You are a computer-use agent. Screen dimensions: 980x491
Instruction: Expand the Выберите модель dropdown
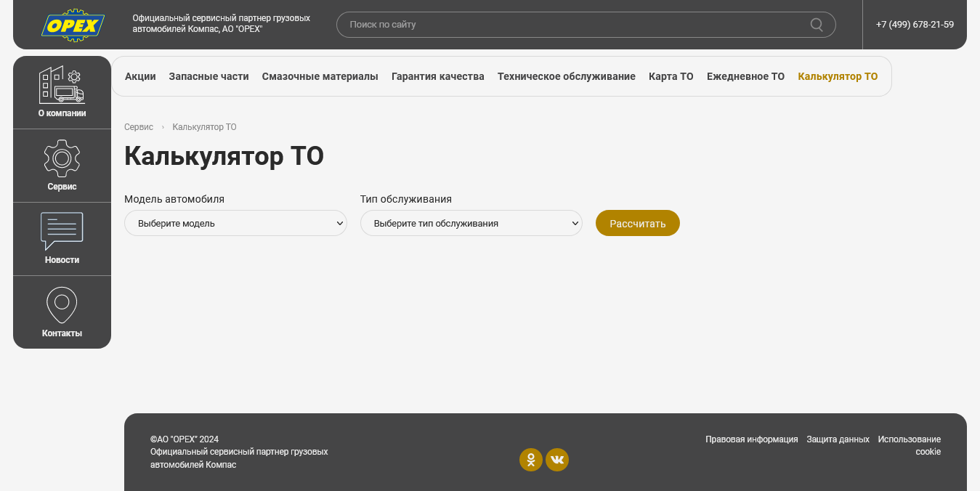tap(235, 223)
